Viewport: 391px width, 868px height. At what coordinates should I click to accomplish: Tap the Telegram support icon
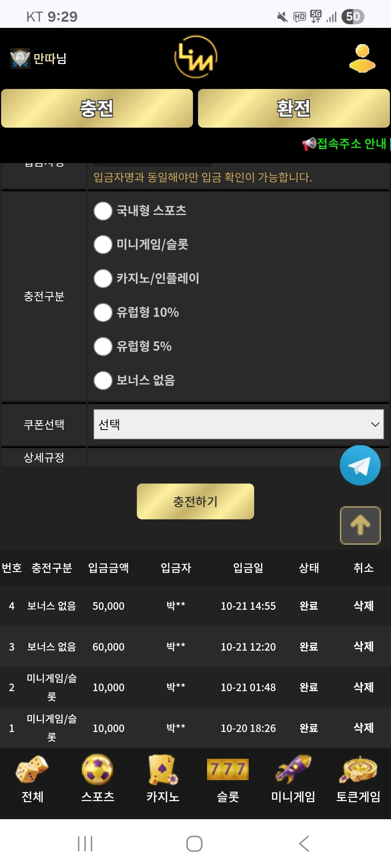pos(360,465)
